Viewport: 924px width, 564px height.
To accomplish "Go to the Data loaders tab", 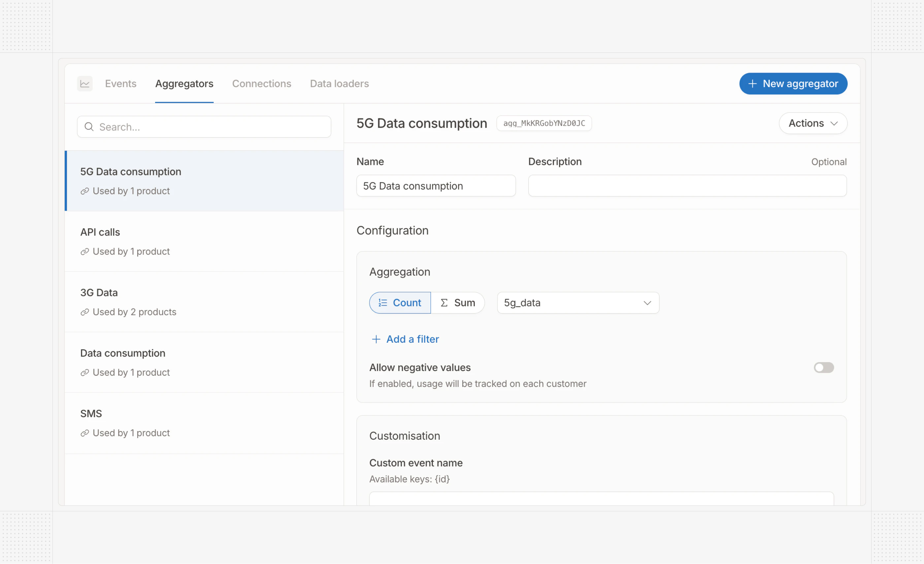I will pos(339,83).
